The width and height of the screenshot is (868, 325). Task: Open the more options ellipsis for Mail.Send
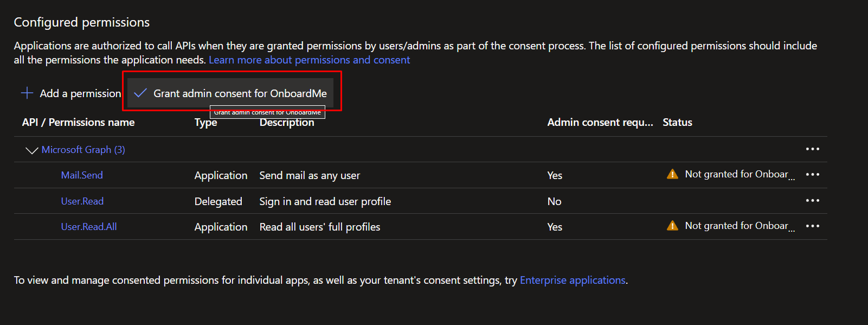pos(812,175)
